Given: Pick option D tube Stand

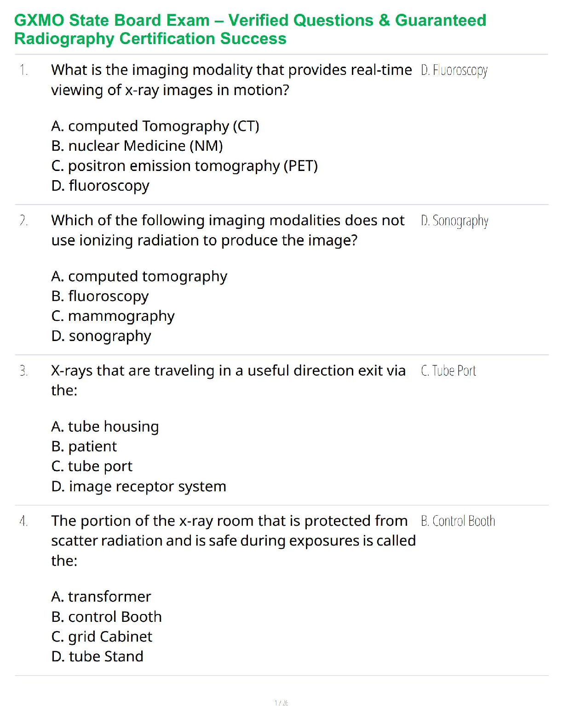Looking at the screenshot, I should 97,656.
